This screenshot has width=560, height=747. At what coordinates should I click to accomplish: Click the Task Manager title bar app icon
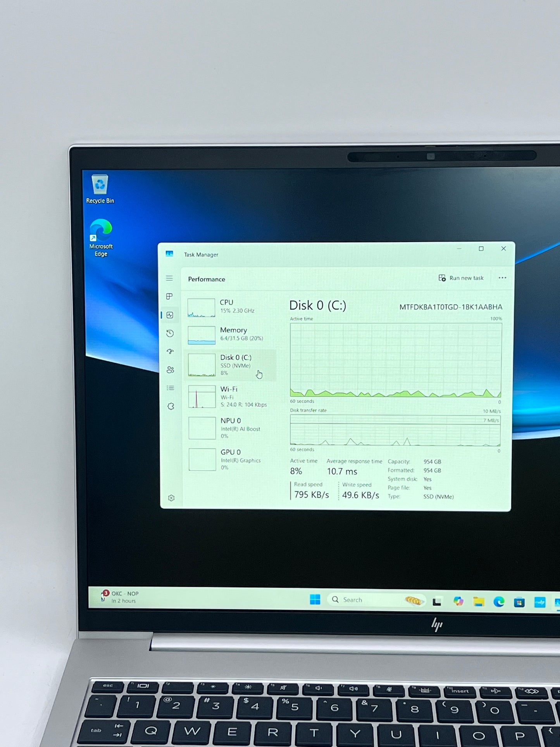[169, 254]
